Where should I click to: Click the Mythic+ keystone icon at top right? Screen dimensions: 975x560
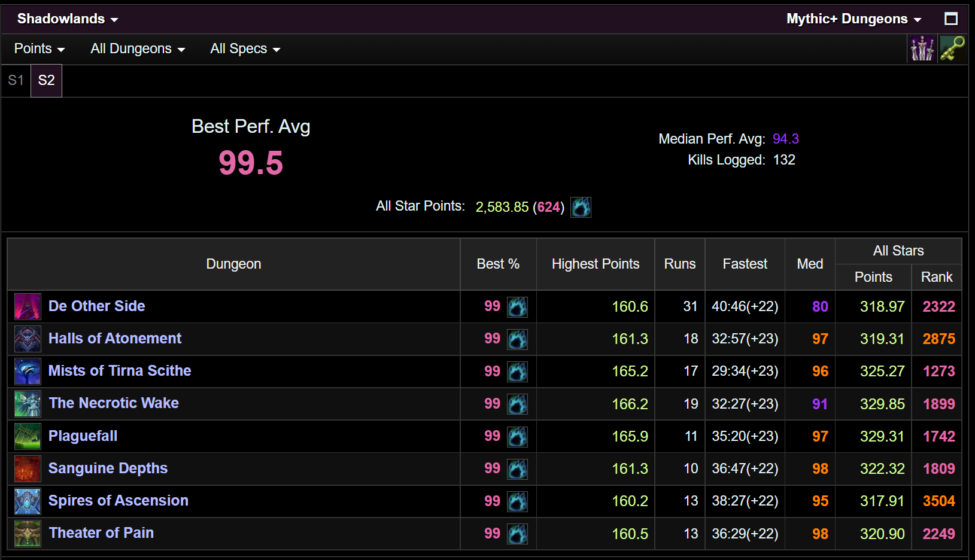[952, 48]
